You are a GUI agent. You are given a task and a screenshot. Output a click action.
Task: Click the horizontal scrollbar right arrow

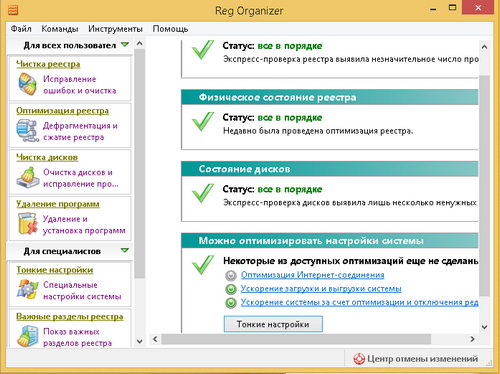point(472,339)
